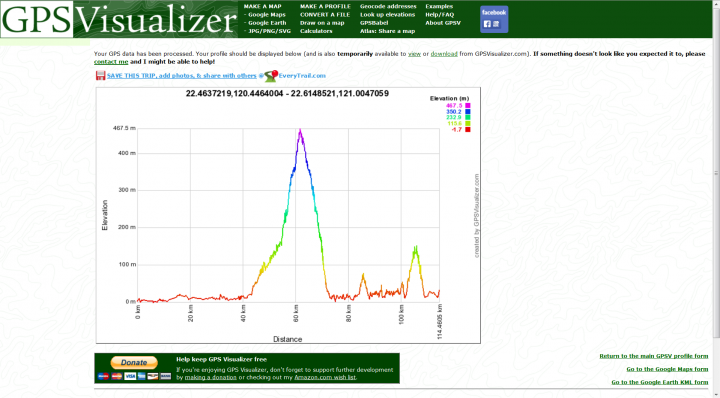Open the JPG/PNG/SVG menu link
720x398 pixels.
[270, 31]
